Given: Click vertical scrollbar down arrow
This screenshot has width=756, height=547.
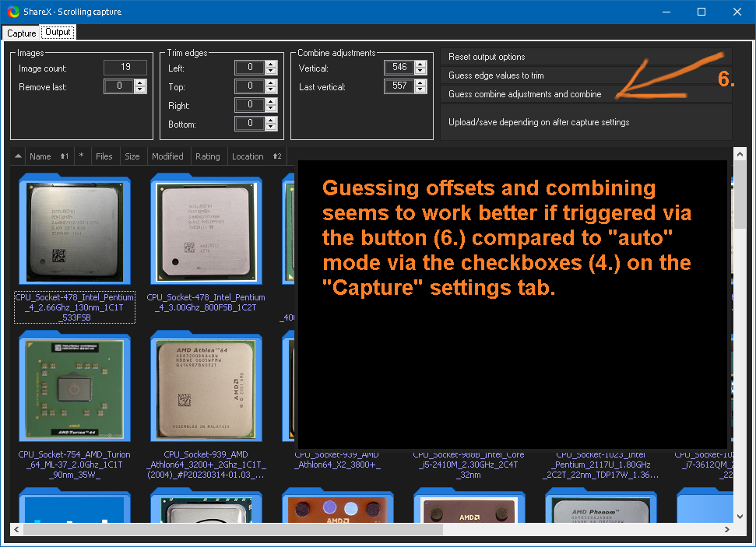Looking at the screenshot, I should coord(740,517).
